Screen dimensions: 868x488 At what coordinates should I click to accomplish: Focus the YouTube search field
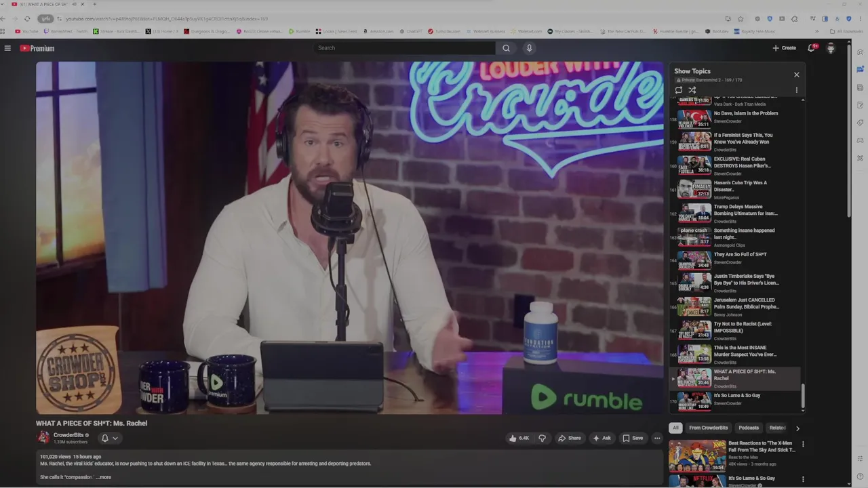tap(404, 48)
